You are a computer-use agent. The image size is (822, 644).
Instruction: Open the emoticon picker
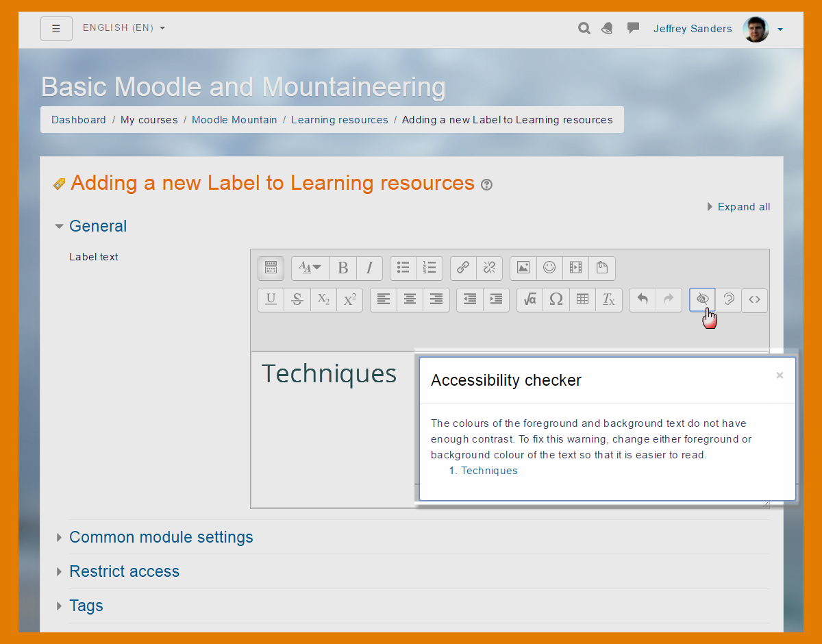(549, 268)
